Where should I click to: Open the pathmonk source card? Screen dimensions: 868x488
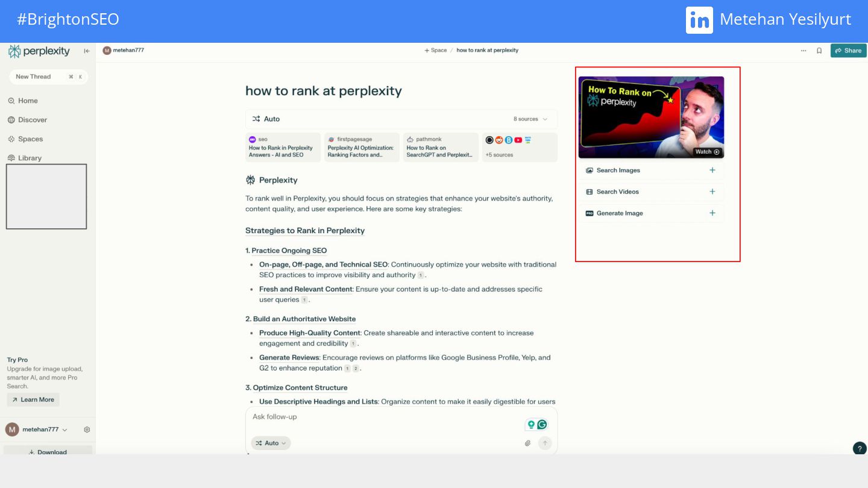(441, 147)
